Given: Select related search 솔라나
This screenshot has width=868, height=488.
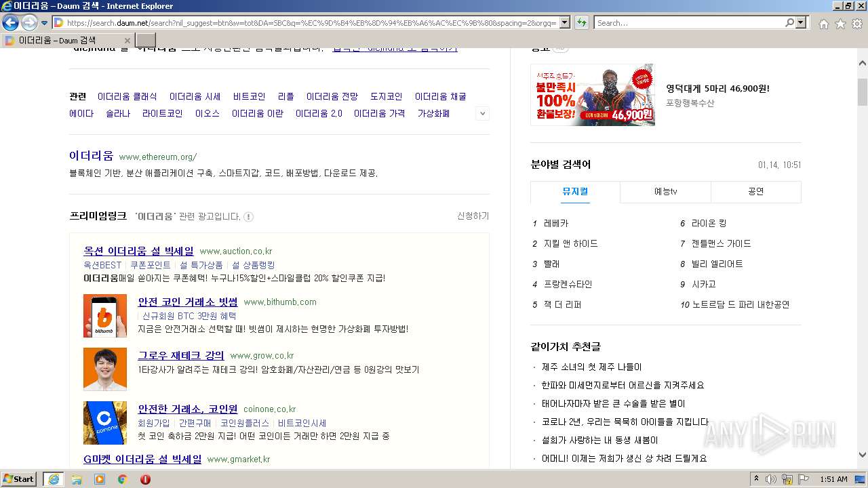Looking at the screenshot, I should coord(118,114).
